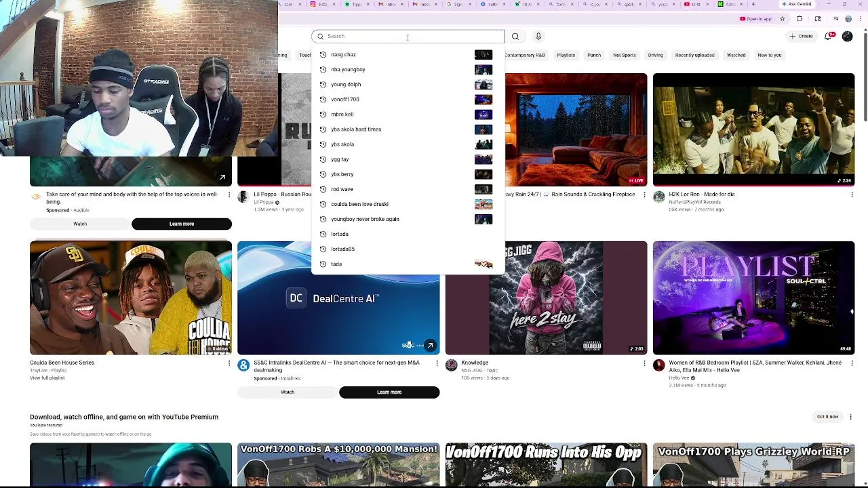
Task: Open more options for Audible sponsored ad
Action: coord(229,195)
